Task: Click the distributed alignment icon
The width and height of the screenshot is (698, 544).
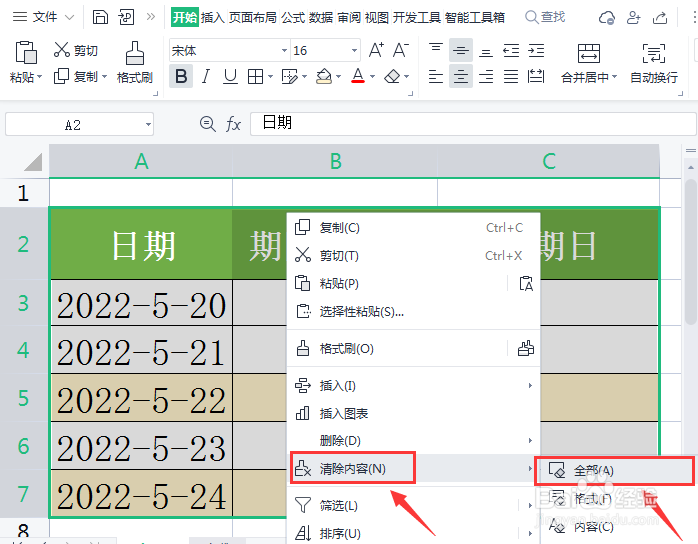Action: [x=536, y=77]
